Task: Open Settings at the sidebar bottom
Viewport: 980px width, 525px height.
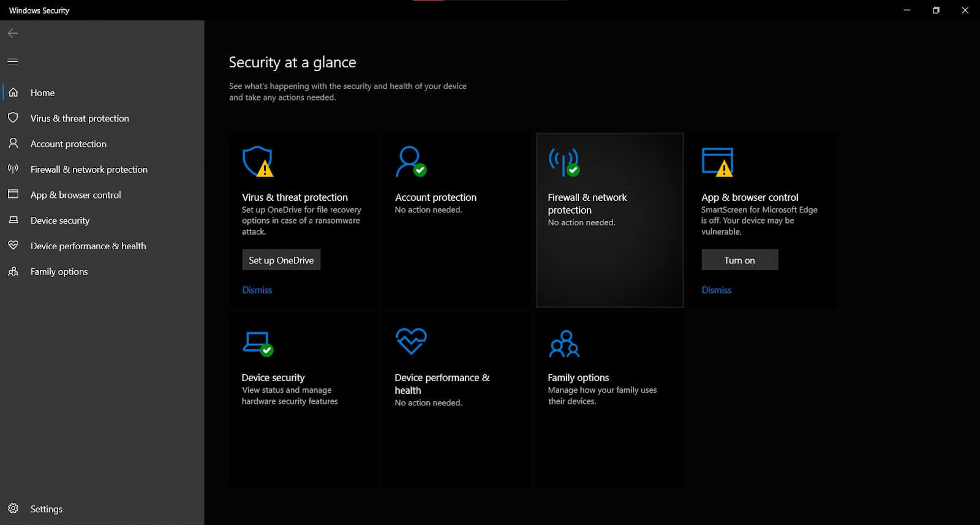Action: pyautogui.click(x=102, y=508)
